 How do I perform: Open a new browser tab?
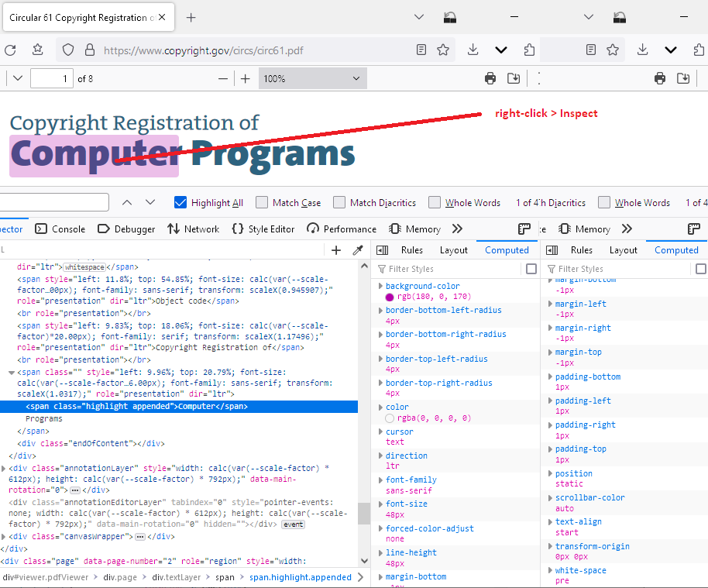tap(191, 17)
